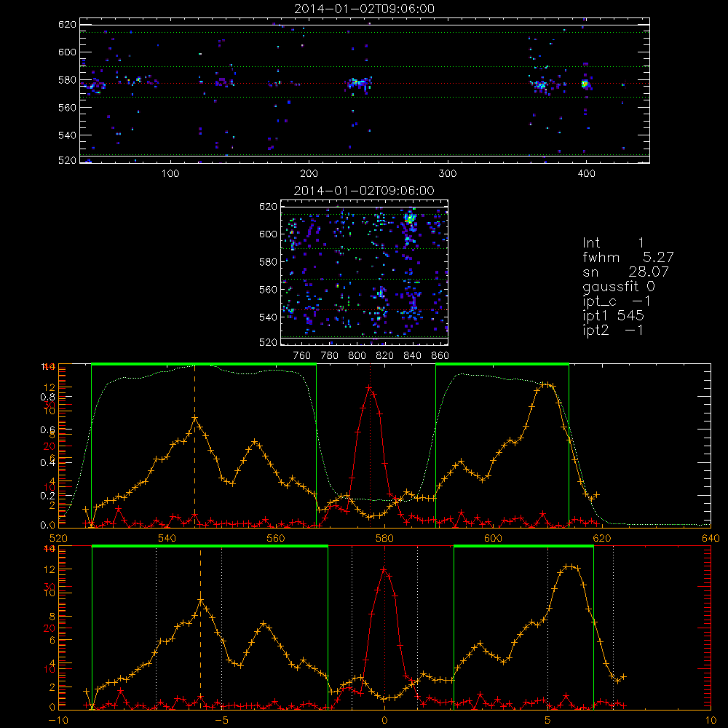Click x-axis label 840 on middle image

412,356
